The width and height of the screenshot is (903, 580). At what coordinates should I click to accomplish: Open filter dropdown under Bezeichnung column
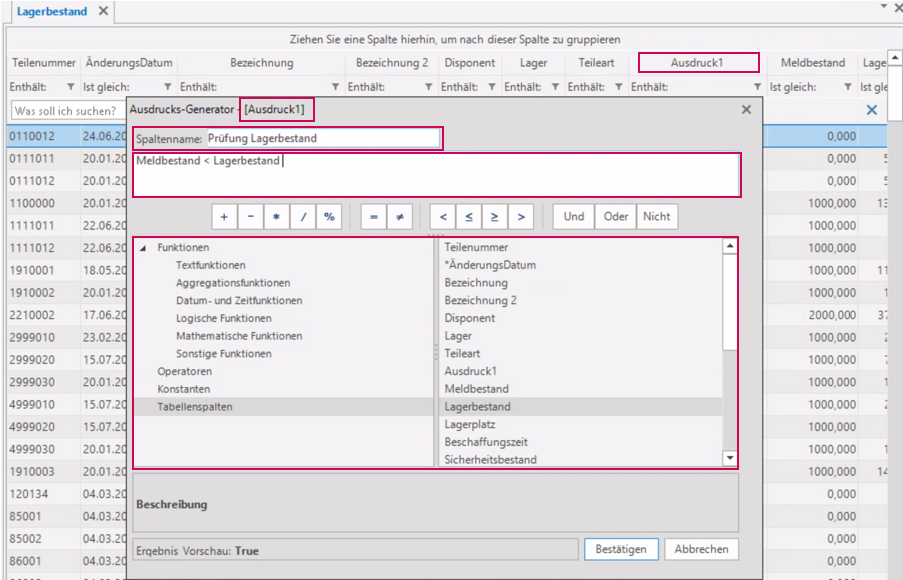(x=334, y=87)
